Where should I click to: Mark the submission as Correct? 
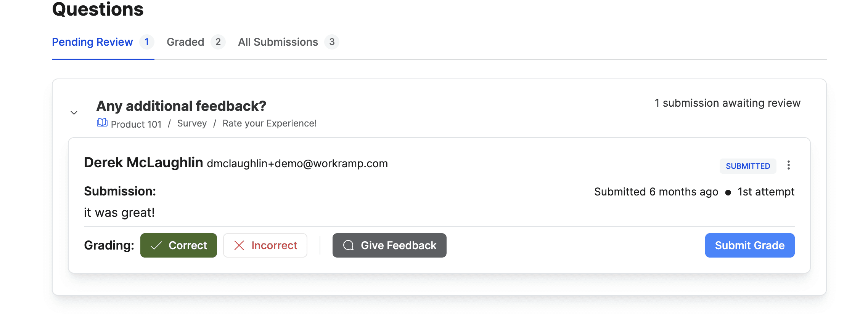coord(178,245)
